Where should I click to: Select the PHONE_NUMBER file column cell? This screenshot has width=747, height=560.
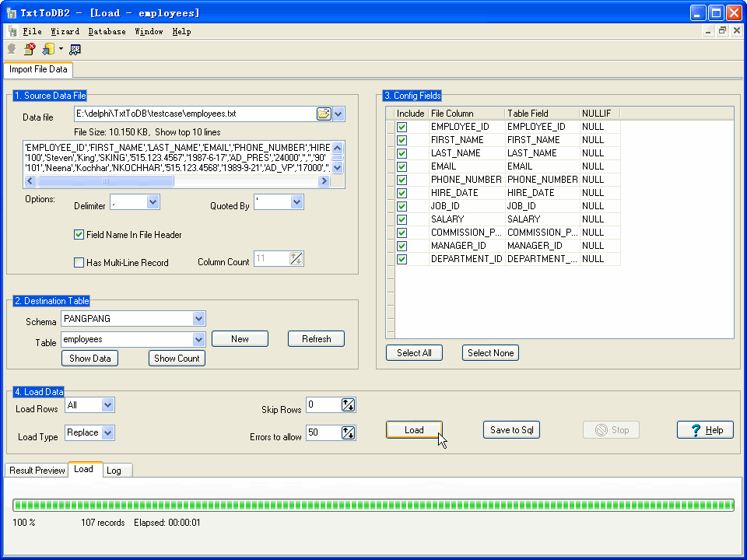tap(466, 180)
